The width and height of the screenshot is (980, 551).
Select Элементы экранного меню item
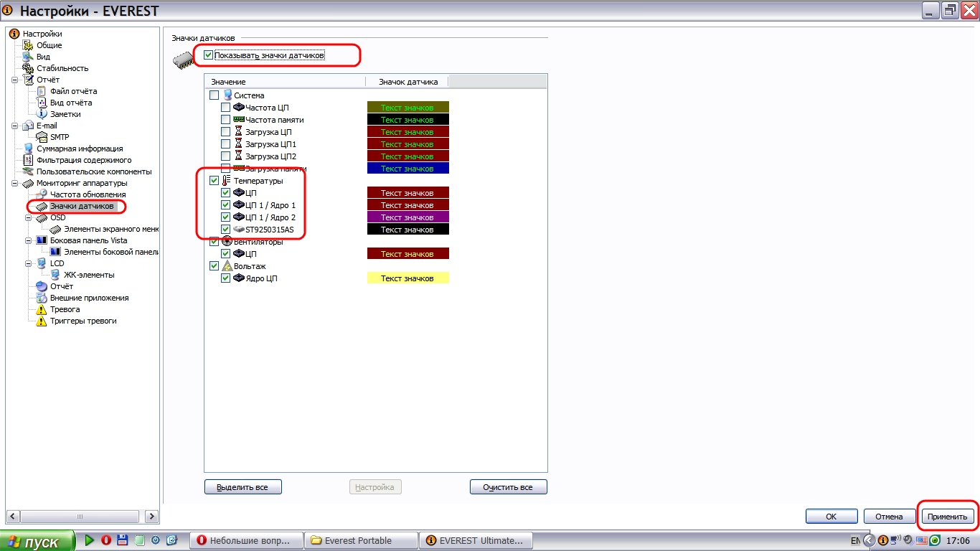(111, 229)
